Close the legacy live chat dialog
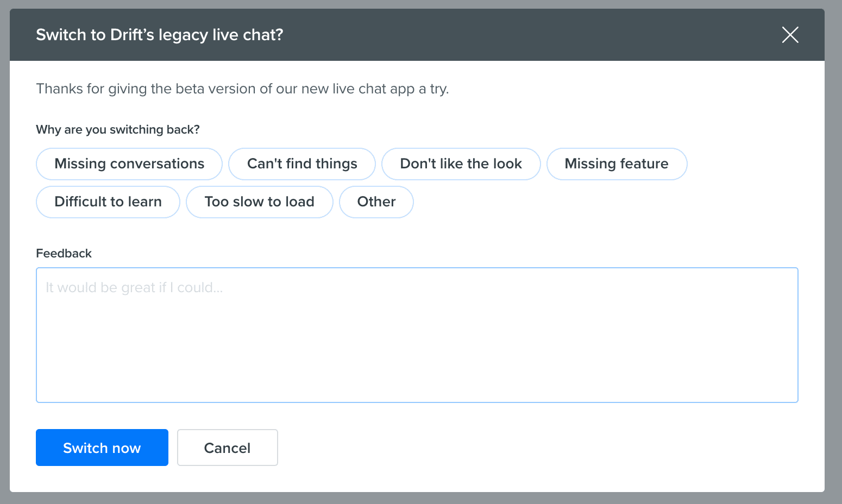This screenshot has height=504, width=842. tap(790, 35)
